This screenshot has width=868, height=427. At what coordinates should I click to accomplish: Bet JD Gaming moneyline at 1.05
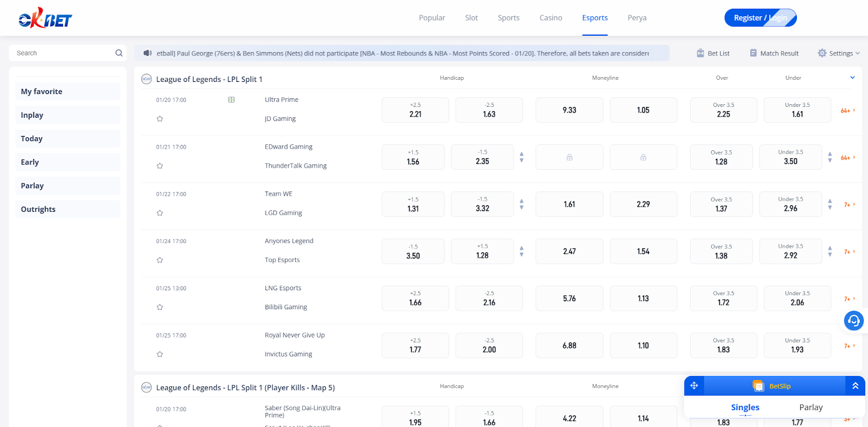643,110
